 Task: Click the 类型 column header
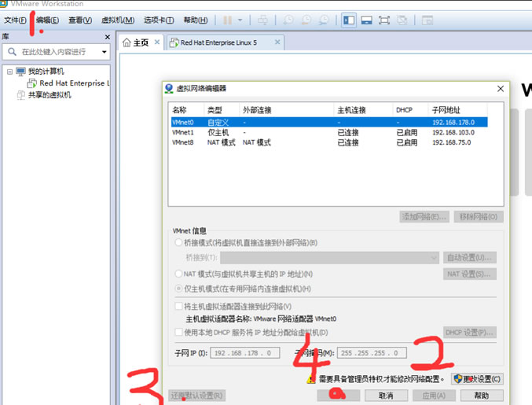(215, 110)
